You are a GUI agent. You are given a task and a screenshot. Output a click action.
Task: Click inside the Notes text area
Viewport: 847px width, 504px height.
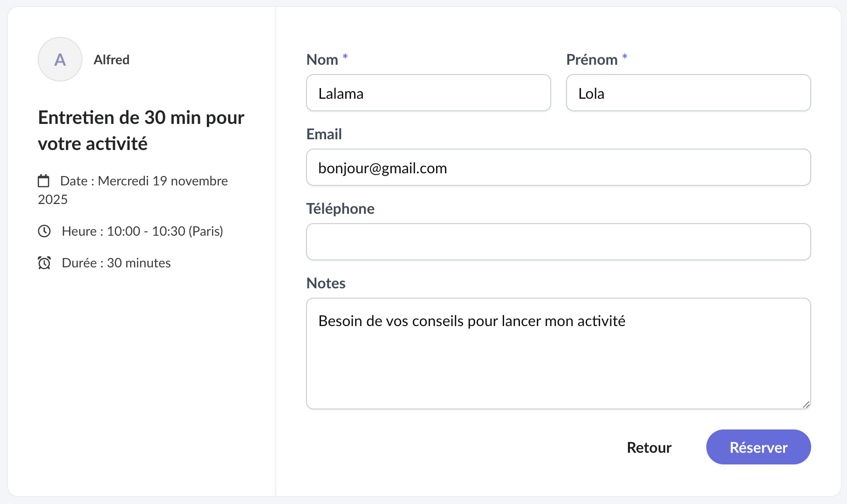pyautogui.click(x=558, y=354)
